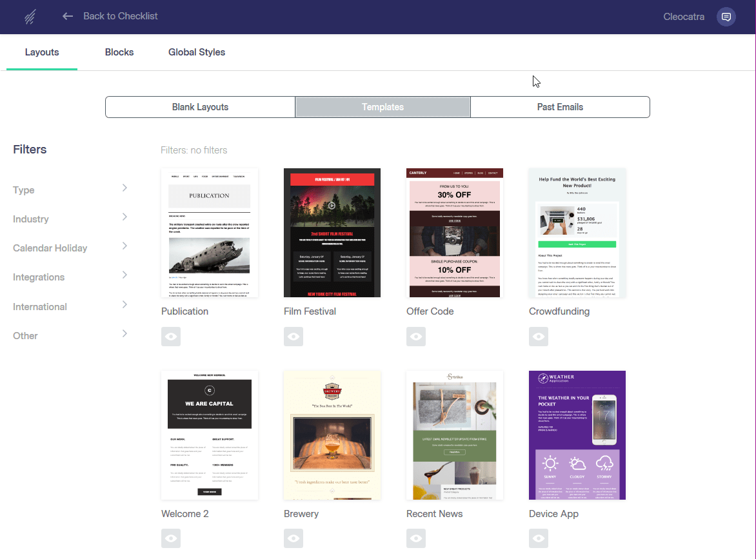
Task: Preview the Welcome 2 template with eye icon
Action: coord(171,538)
